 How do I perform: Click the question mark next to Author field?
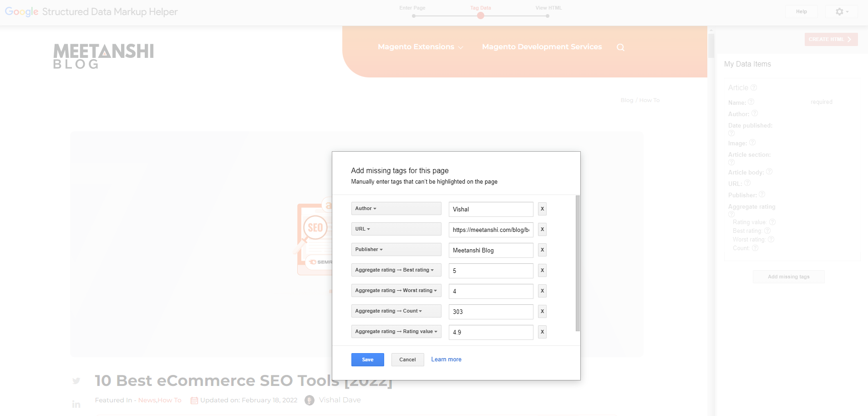coord(754,113)
